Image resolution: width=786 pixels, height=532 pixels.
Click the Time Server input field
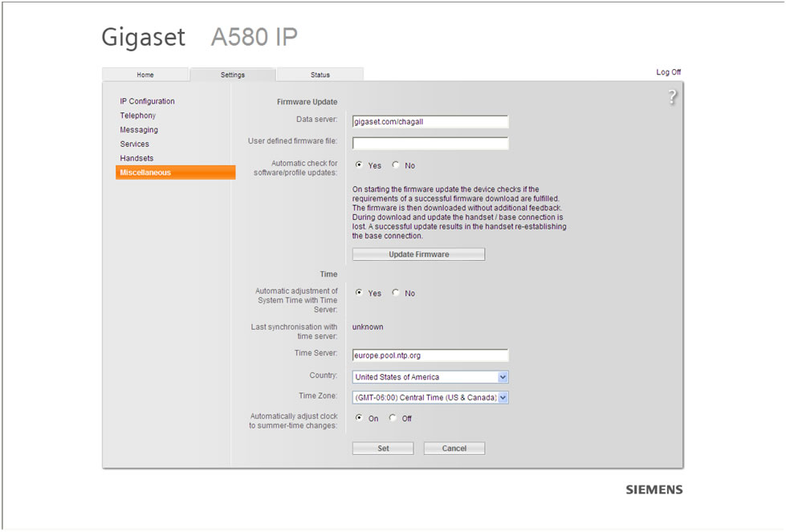(430, 355)
